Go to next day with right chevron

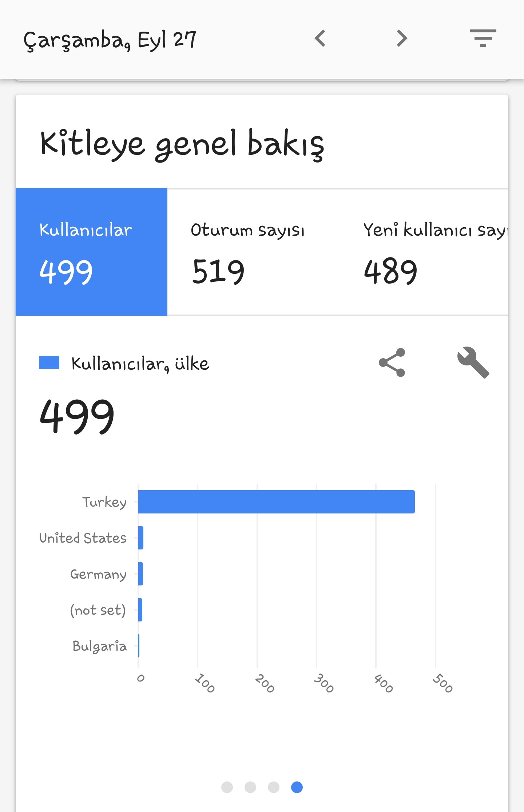pos(402,38)
